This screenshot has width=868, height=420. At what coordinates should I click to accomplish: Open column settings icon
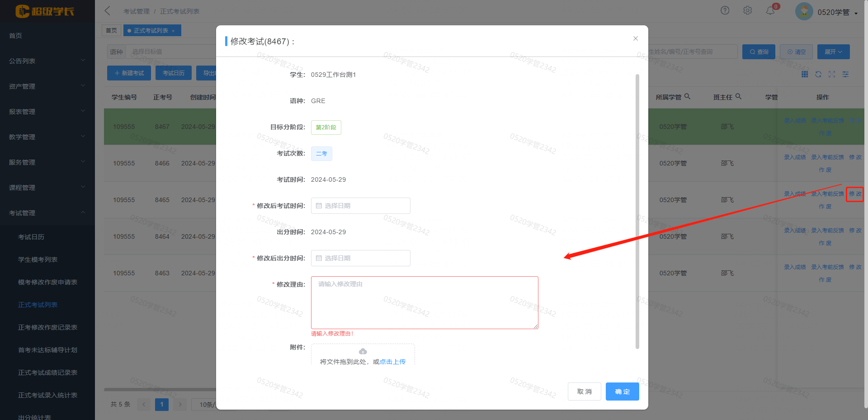pyautogui.click(x=845, y=74)
